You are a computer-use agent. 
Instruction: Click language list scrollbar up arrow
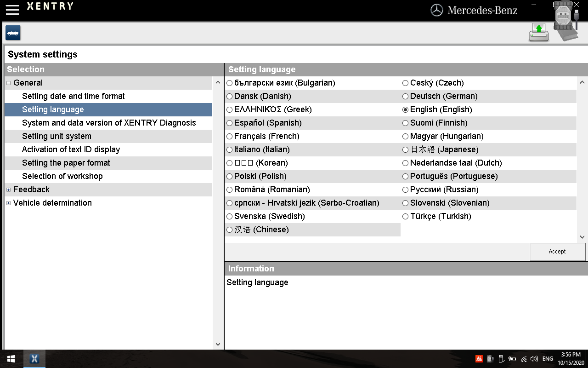[x=582, y=83]
